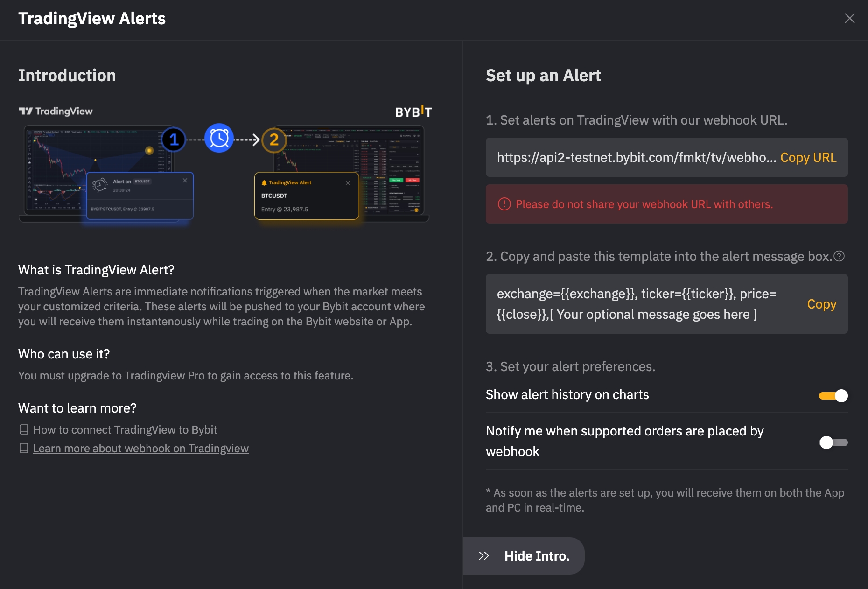Click the step 1 circle badge

tap(174, 139)
